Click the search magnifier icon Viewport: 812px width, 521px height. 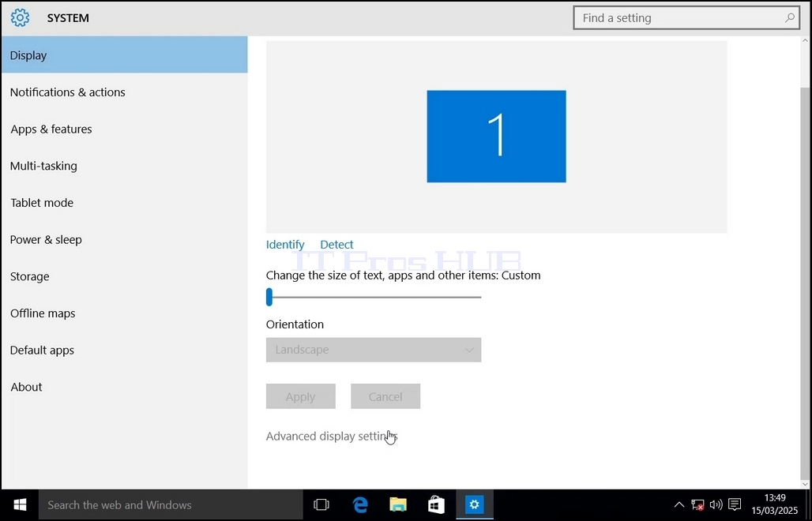pos(790,18)
